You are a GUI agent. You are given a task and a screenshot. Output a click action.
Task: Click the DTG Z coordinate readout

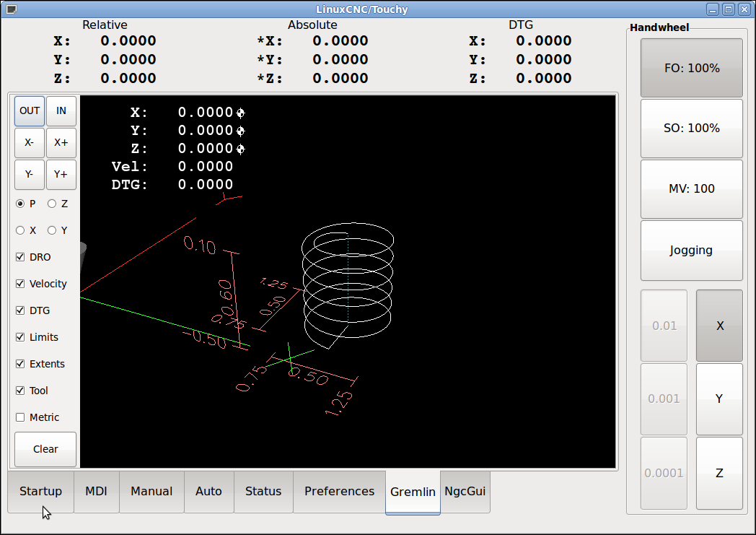pyautogui.click(x=521, y=78)
